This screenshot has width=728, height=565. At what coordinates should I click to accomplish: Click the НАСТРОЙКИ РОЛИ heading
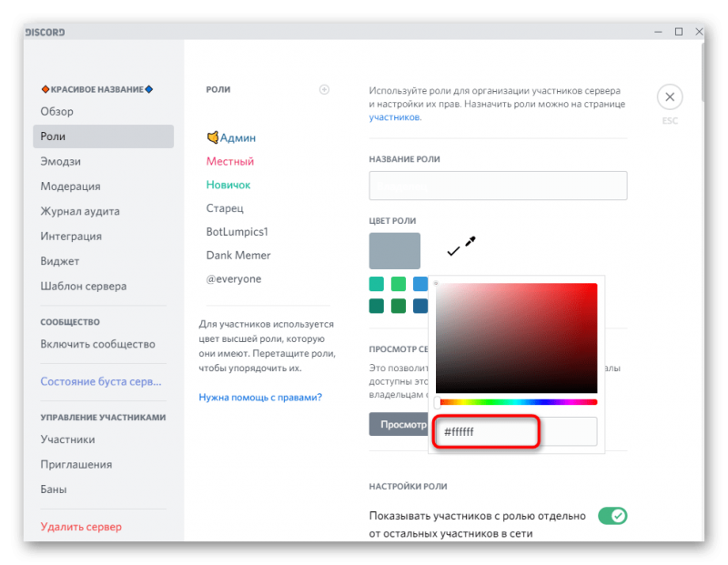click(408, 487)
